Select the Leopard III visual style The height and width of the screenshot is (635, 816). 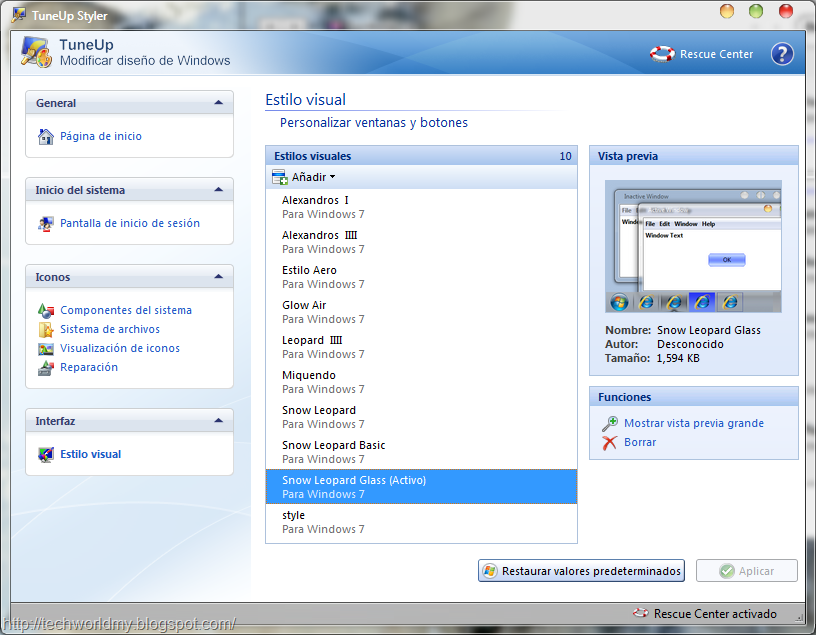point(421,347)
